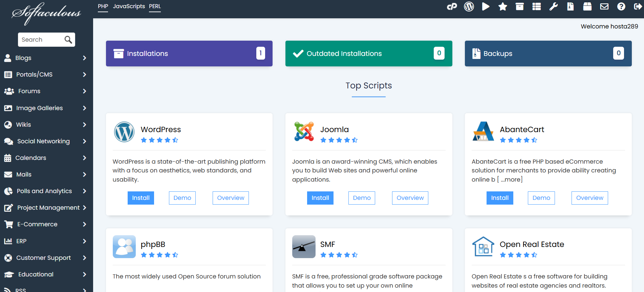
Task: Expand the Blogs category chevron
Action: tap(85, 58)
